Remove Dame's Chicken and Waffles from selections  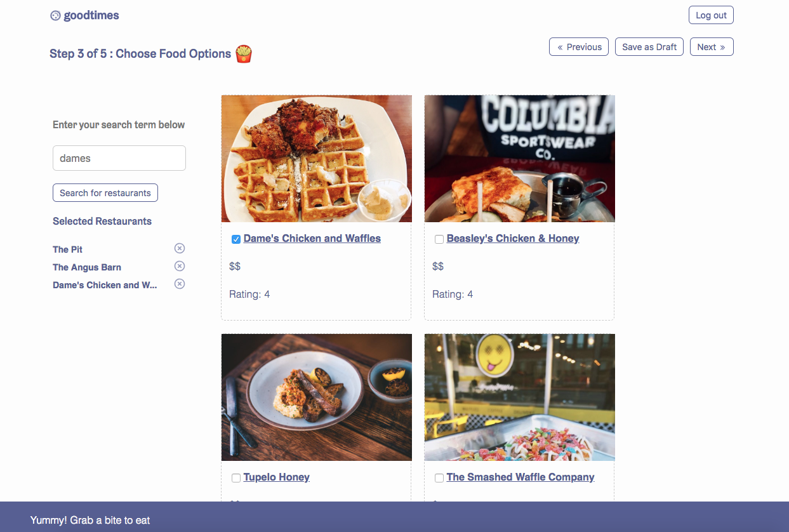180,284
